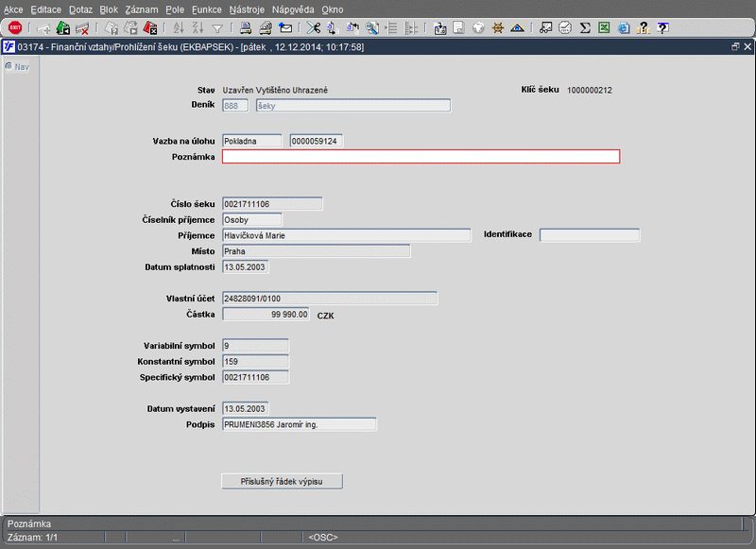756x549 pixels.
Task: Click the Podpis field
Action: pyautogui.click(x=300, y=424)
